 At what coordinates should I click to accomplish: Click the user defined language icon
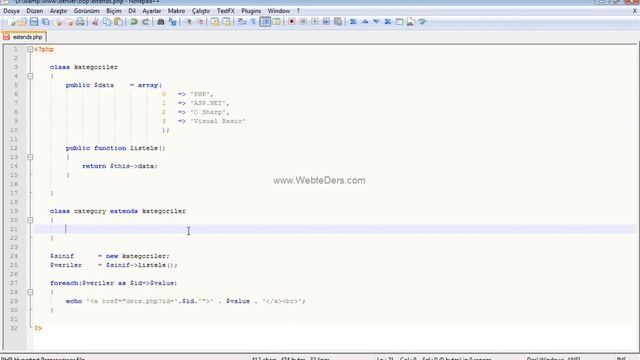[x=276, y=22]
